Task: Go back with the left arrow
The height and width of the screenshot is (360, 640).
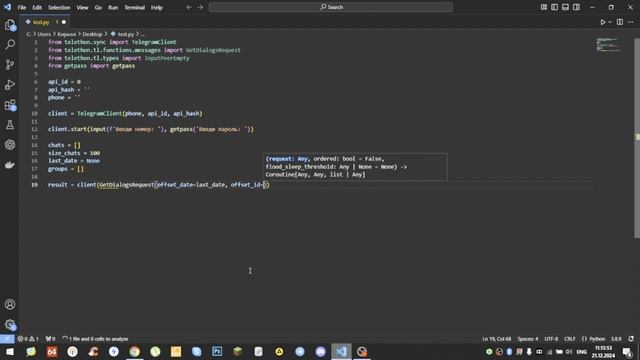Action: pos(189,7)
